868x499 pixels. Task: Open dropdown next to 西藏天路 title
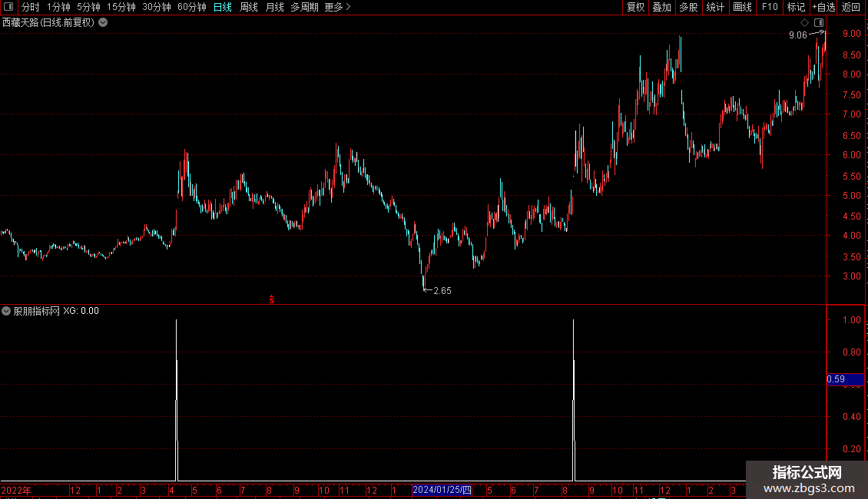103,23
